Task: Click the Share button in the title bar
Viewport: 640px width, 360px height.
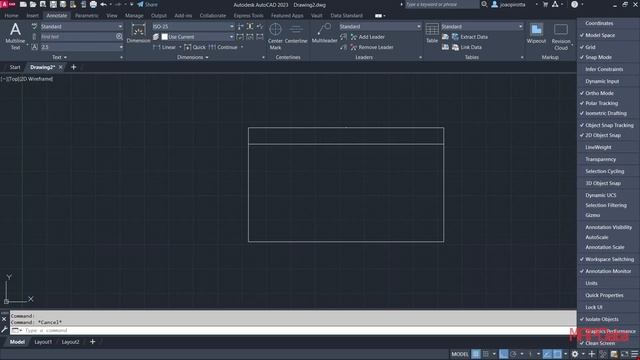Action: tap(147, 4)
